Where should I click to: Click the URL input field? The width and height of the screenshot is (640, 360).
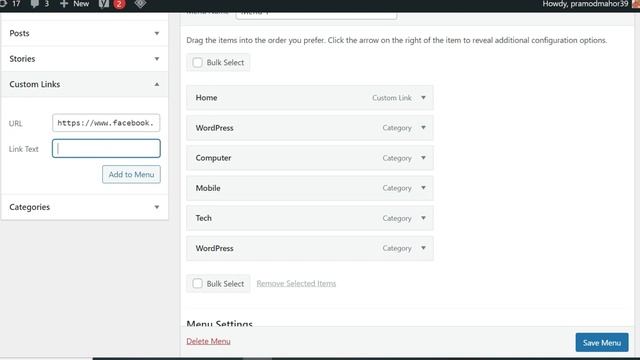tap(106, 123)
